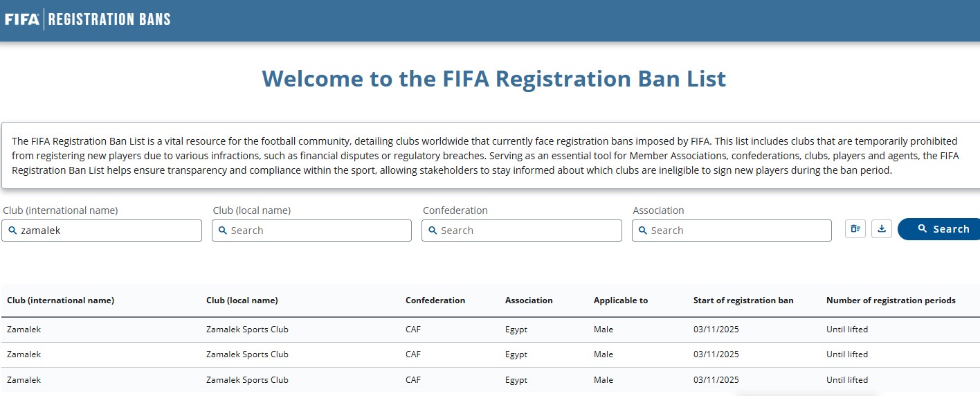This screenshot has width=980, height=396.
Task: Sort by Club (local name) column header
Action: pyautogui.click(x=242, y=300)
